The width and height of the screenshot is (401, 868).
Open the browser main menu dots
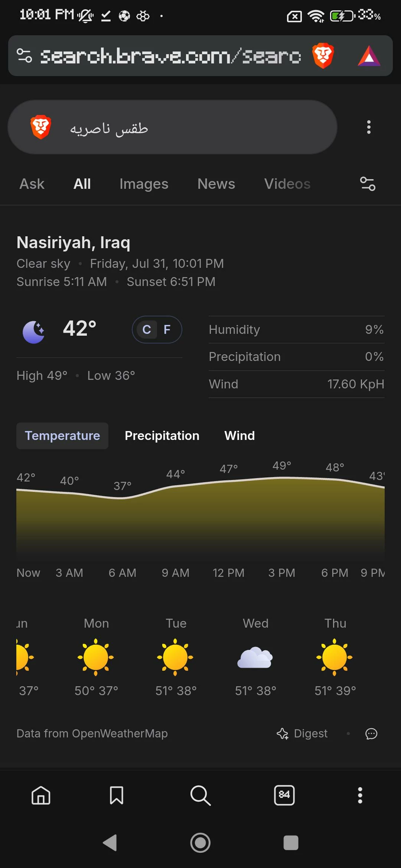tap(360, 795)
